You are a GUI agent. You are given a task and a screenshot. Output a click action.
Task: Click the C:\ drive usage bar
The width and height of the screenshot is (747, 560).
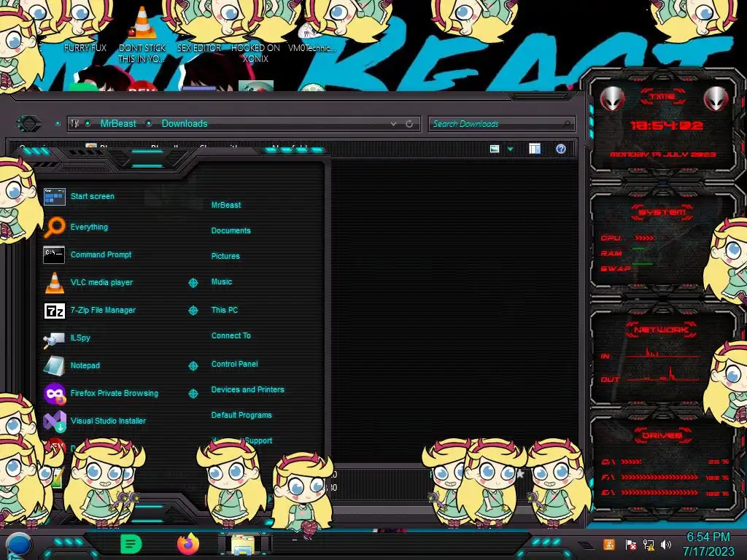(631, 462)
